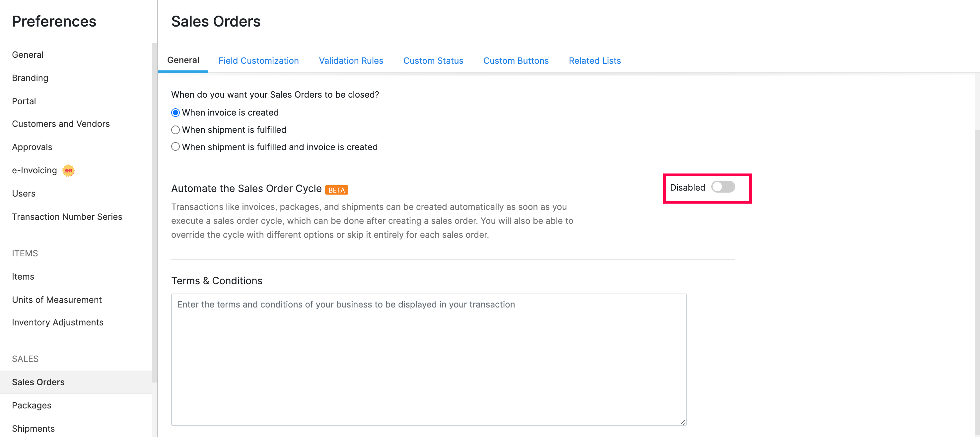This screenshot has width=980, height=437.
Task: Click the BETA badge on Automate cycle
Action: coord(336,190)
